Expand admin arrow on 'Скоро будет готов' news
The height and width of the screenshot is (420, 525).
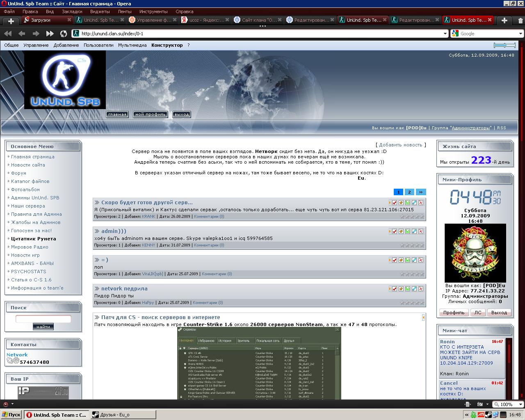tap(390, 203)
